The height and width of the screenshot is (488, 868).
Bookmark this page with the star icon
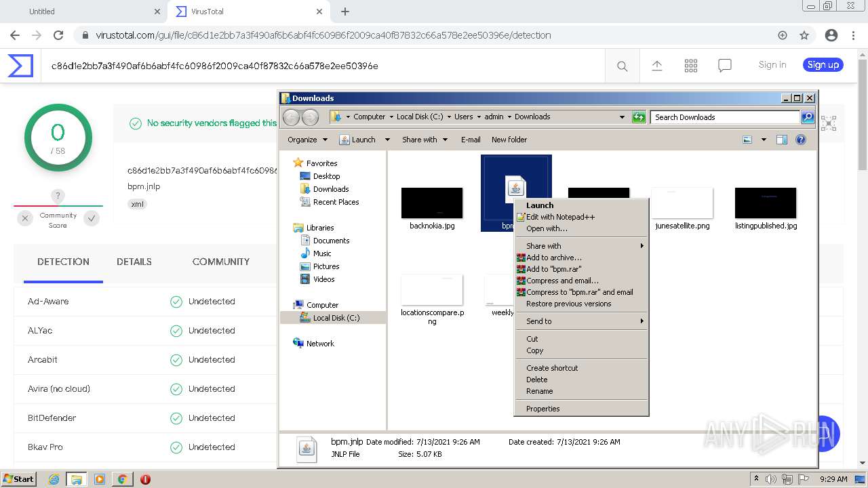[804, 35]
